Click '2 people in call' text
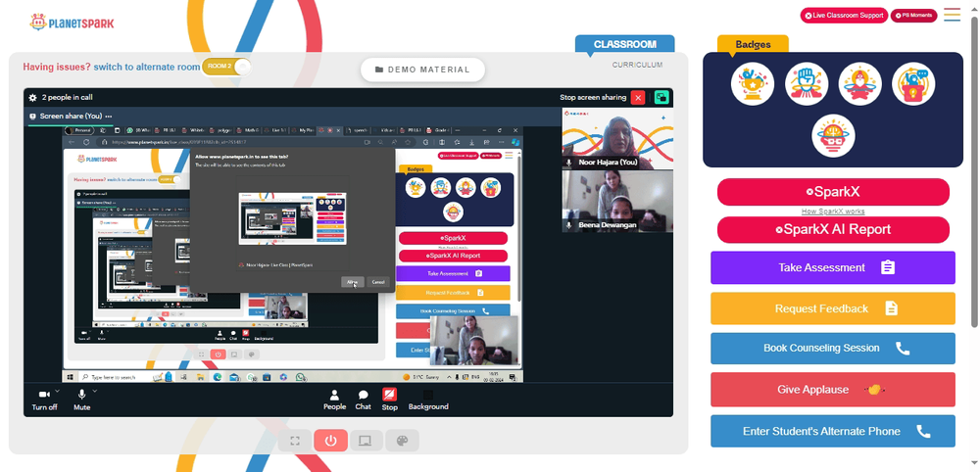980x472 pixels. tap(68, 97)
